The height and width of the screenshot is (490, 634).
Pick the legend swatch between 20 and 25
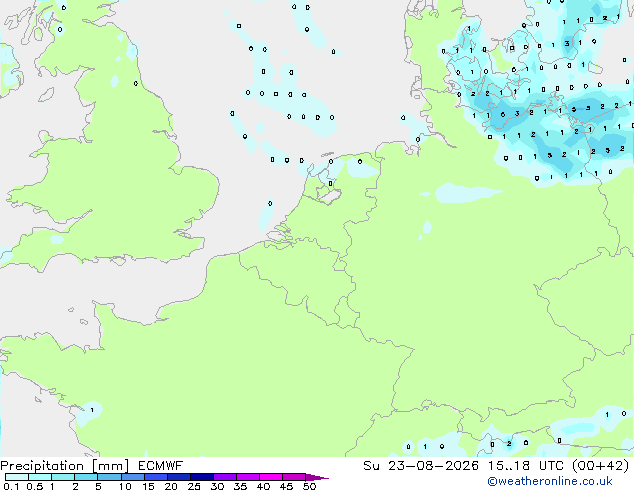(x=179, y=477)
